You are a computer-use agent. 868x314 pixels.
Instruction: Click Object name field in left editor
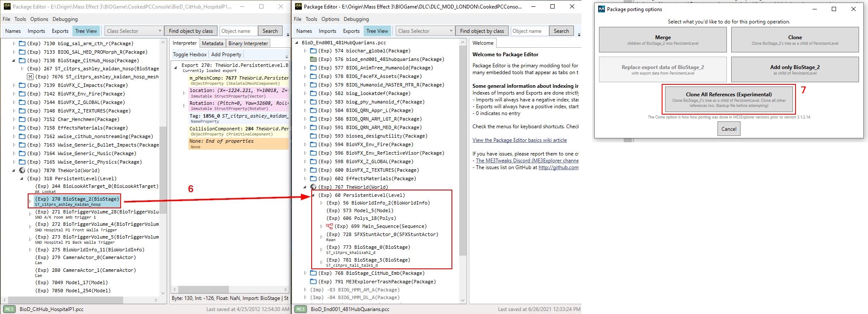[239, 31]
